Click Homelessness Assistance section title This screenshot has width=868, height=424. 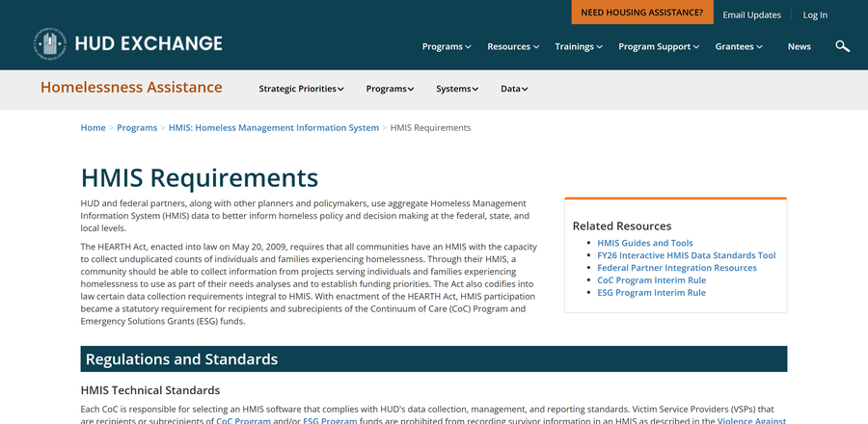131,88
